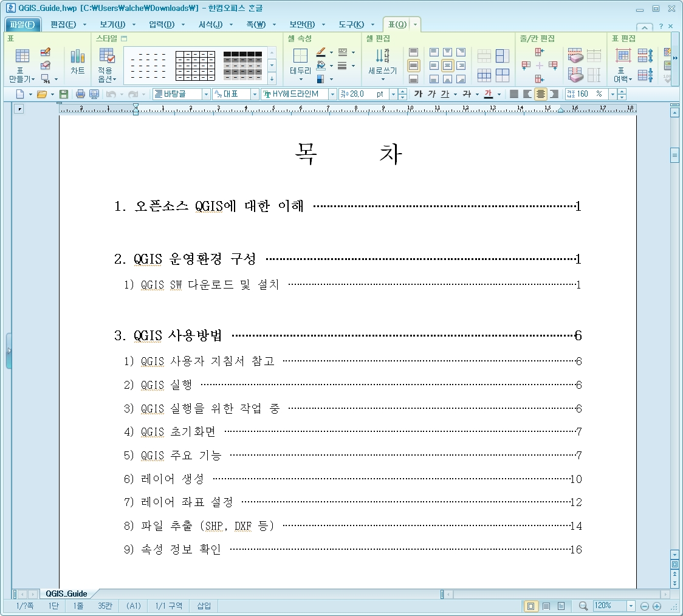Toggle bold (가) formatting
This screenshot has height=616, width=683.
418,94
